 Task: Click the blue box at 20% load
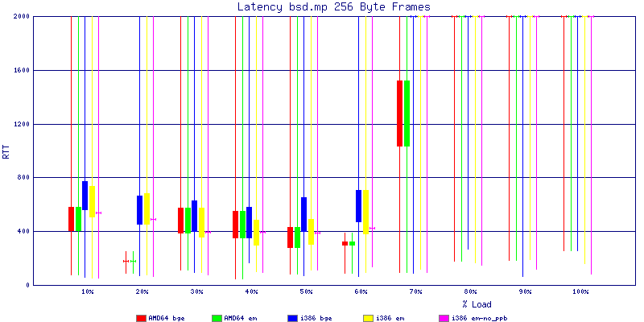click(139, 210)
